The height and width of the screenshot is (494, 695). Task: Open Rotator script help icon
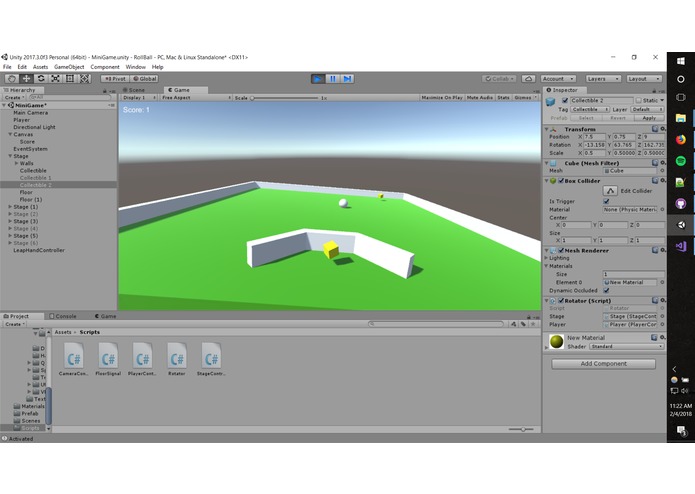[x=655, y=300]
